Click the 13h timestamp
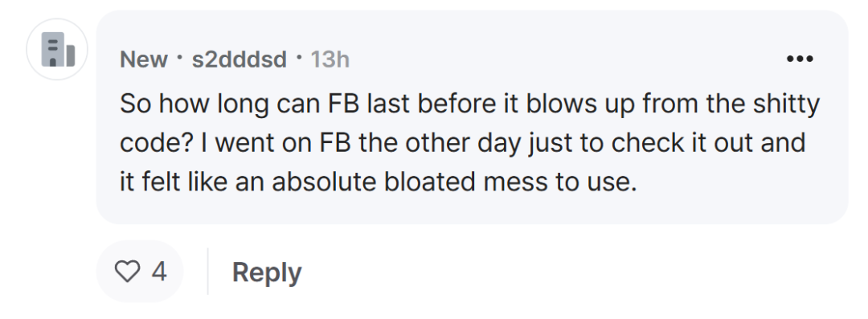Image resolution: width=868 pixels, height=319 pixels. point(330,59)
